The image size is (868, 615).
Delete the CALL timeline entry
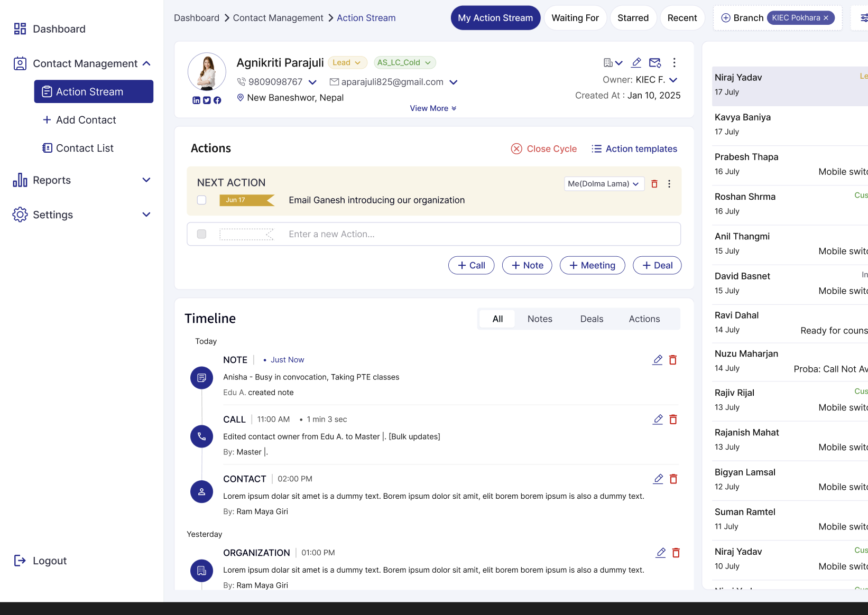[673, 420]
